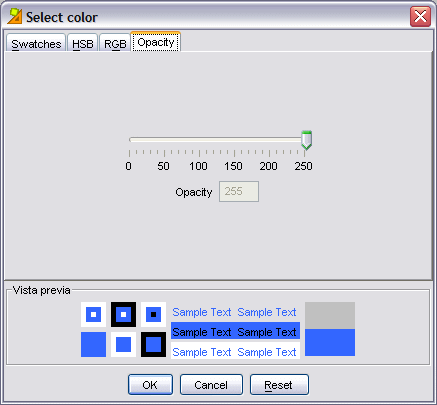Reset the color to its original value
Screen dimensions: 437x405
(279, 385)
